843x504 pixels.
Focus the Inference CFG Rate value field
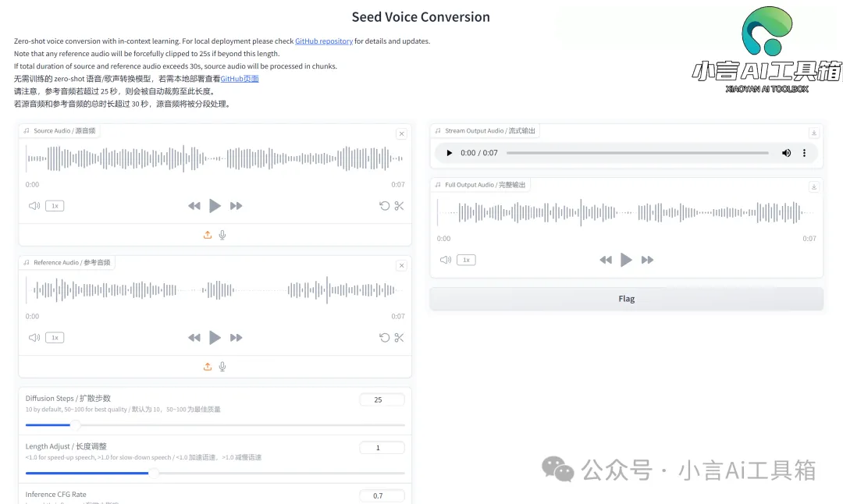(x=382, y=496)
